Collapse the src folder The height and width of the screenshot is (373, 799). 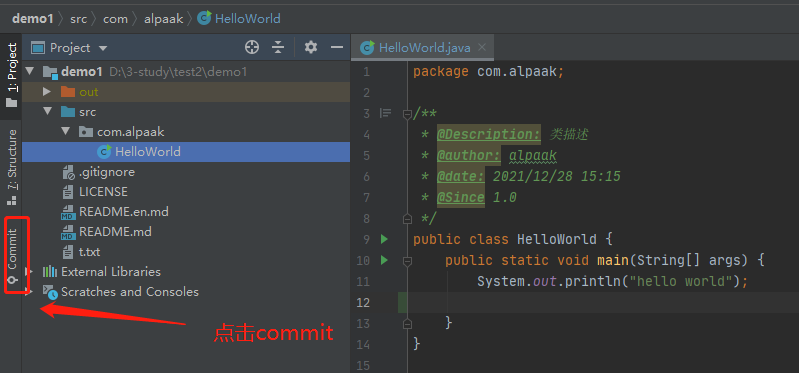pos(48,112)
